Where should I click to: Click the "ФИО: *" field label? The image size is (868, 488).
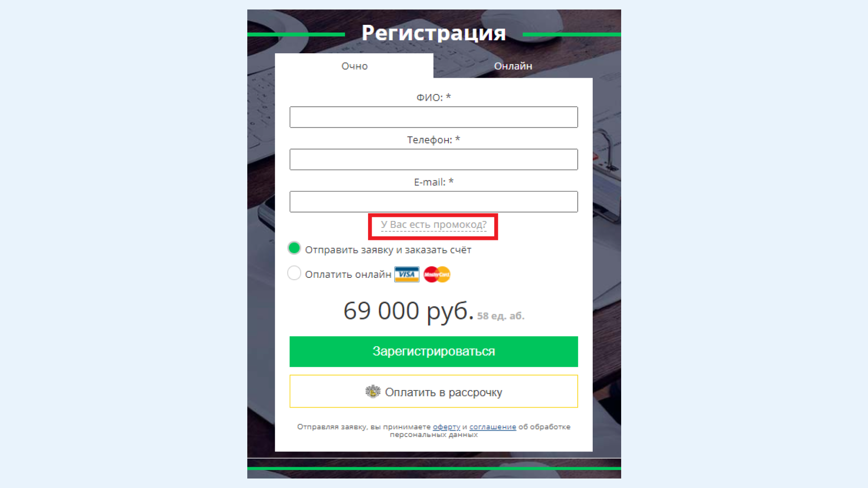point(434,98)
